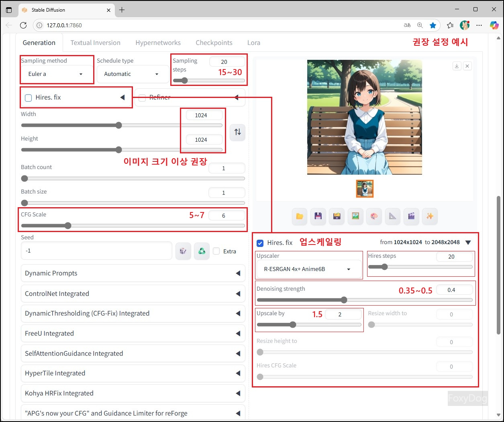Image resolution: width=504 pixels, height=422 pixels.
Task: Save image with the floppy disk icon
Action: click(318, 216)
